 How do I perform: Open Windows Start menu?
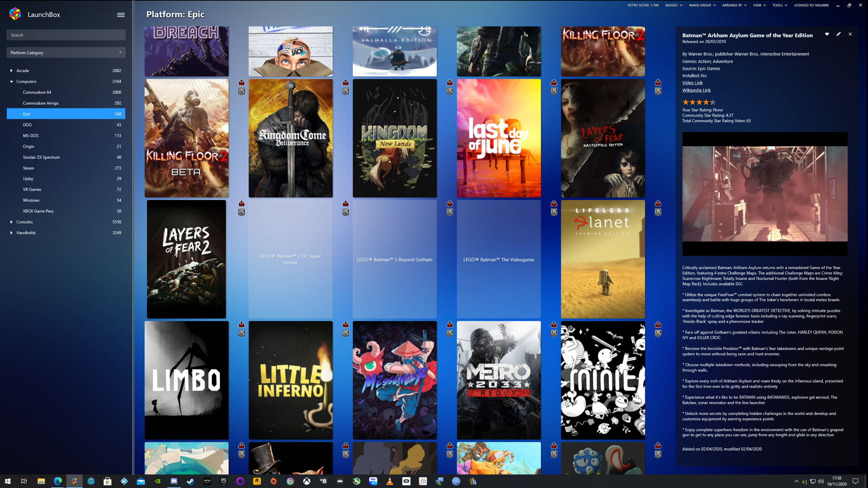[8, 481]
